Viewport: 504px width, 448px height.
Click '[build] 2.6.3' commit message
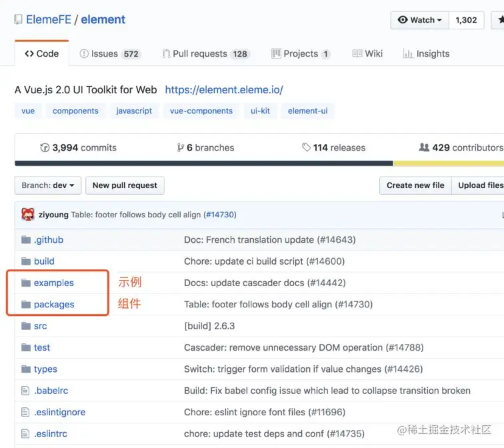209,326
